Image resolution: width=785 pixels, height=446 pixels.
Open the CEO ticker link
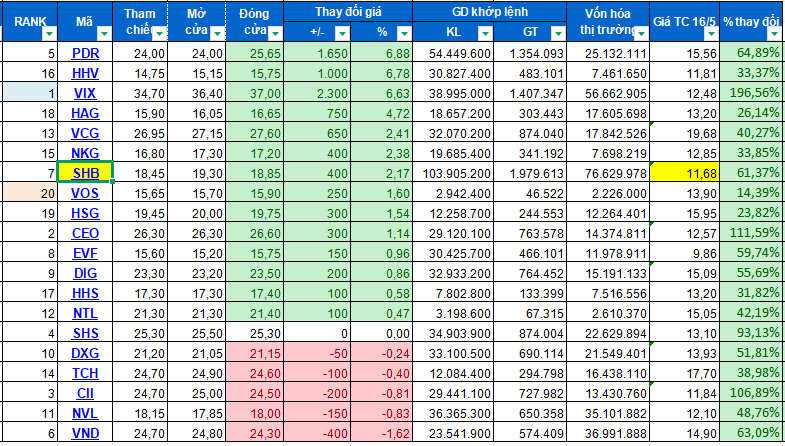(85, 233)
